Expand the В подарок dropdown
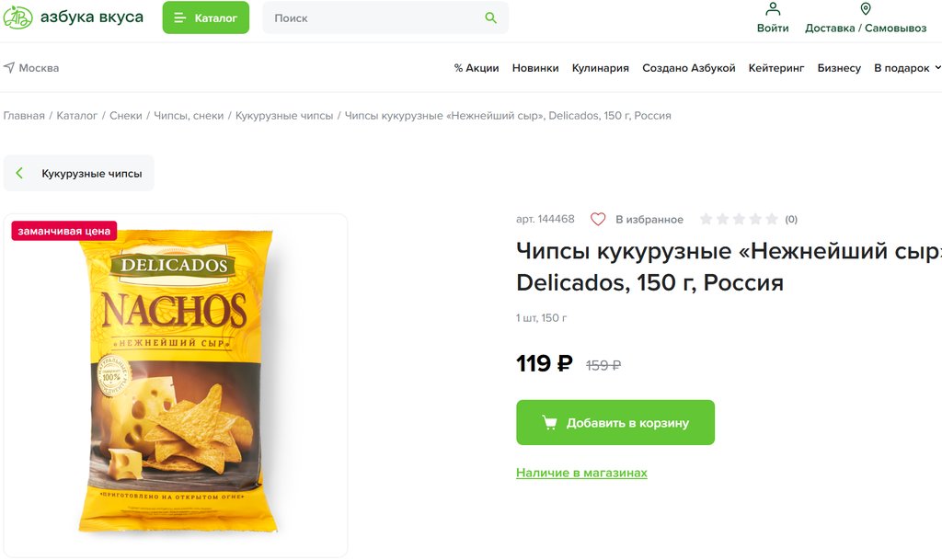Viewport: 942px width, 560px height. (x=936, y=68)
